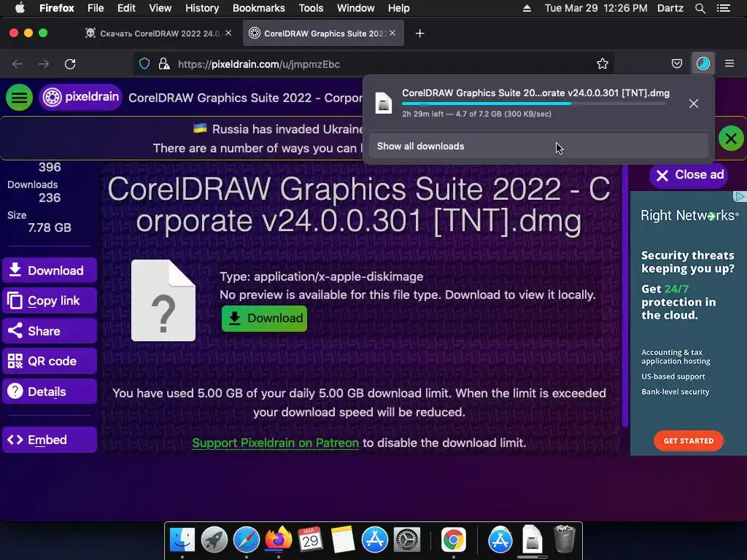This screenshot has height=560, width=747.
Task: Click the download progress bar
Action: 533,104
